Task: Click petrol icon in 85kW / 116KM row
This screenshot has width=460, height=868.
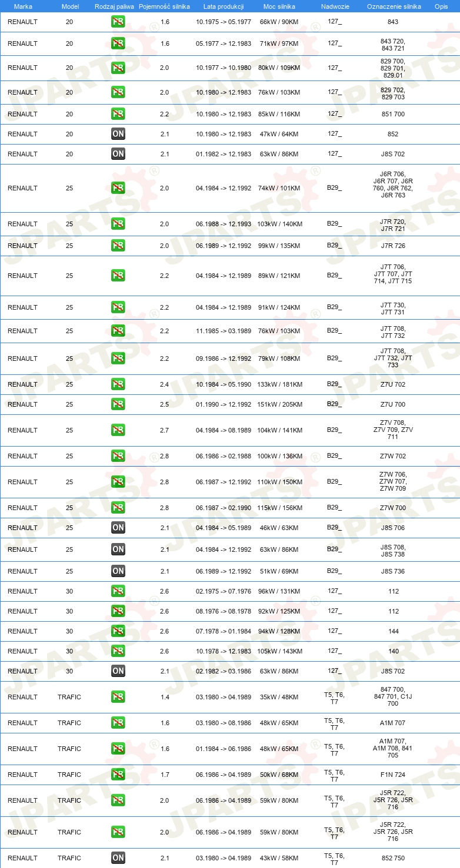Action: click(118, 115)
